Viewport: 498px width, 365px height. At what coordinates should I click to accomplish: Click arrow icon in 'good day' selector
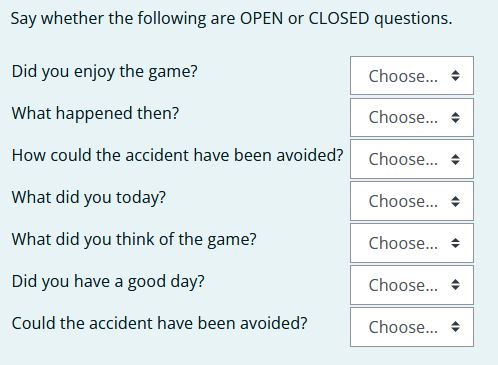[456, 285]
